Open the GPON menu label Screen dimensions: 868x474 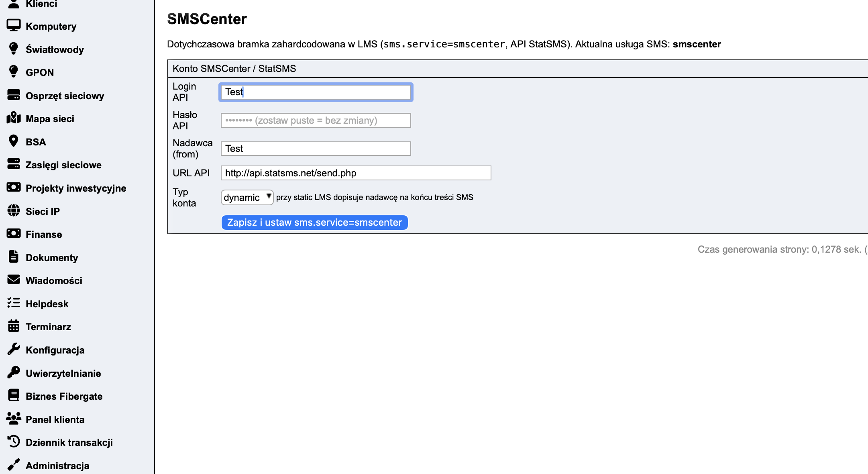point(40,72)
